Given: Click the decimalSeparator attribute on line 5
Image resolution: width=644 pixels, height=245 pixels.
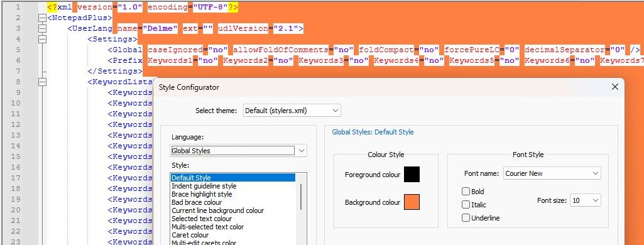Looking at the screenshot, I should [x=565, y=50].
